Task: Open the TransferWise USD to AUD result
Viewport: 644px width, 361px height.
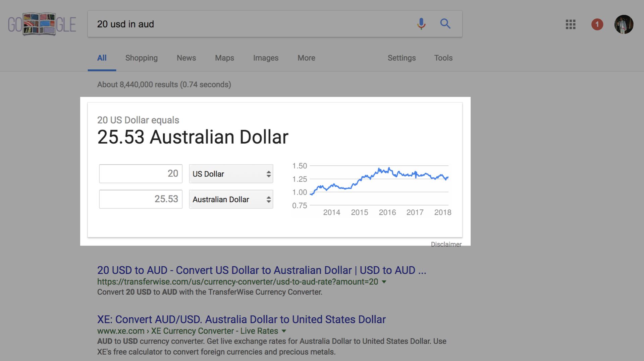Action: [261, 270]
